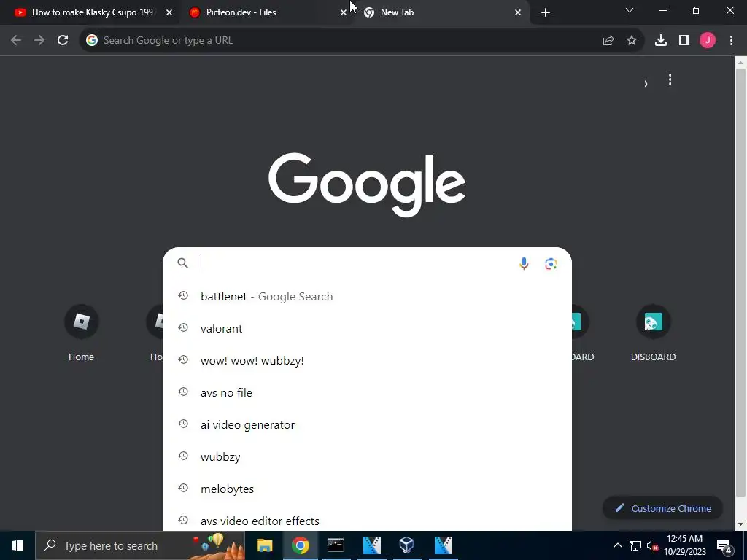Close the New Tab tab
This screenshot has height=560, width=747.
[x=518, y=12]
